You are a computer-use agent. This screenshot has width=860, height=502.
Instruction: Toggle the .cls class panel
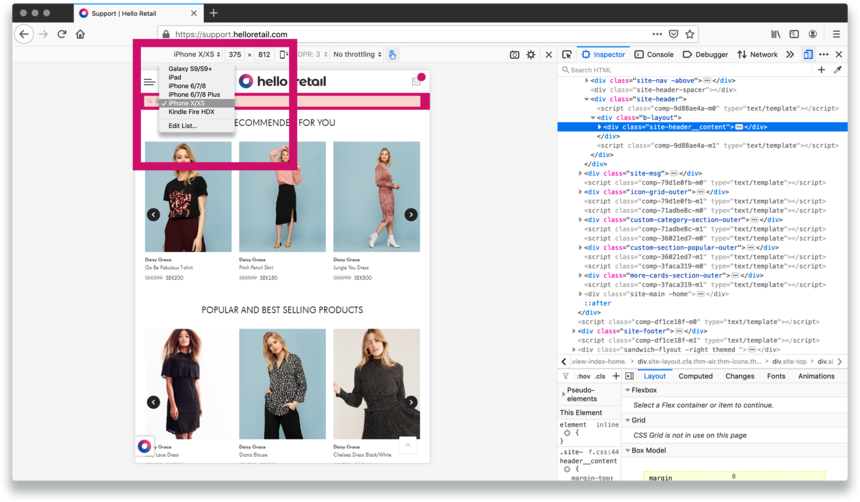[601, 376]
